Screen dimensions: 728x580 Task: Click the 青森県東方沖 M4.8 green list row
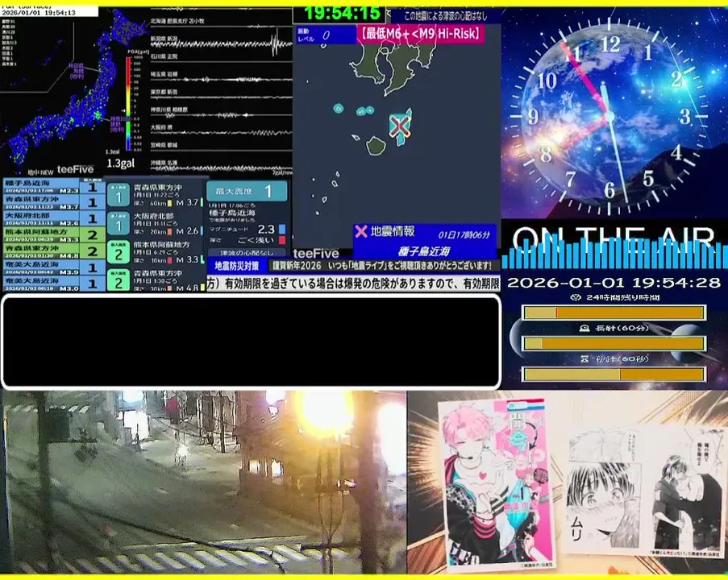click(x=54, y=251)
